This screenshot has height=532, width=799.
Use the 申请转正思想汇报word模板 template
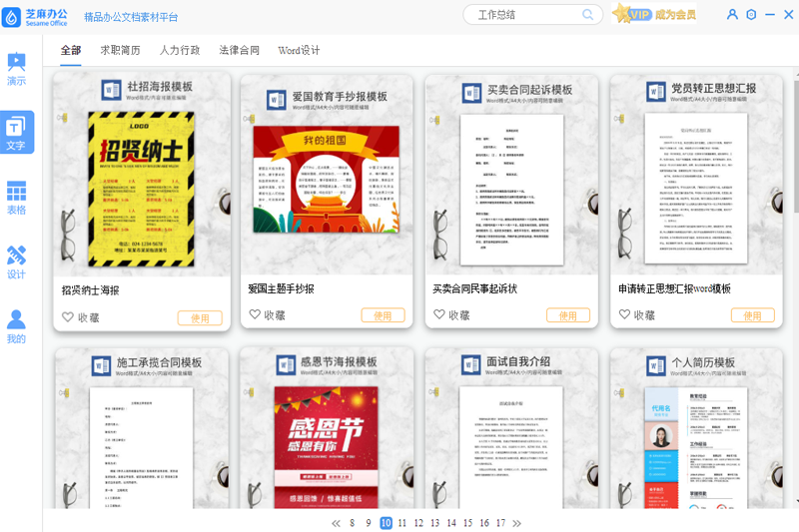click(x=753, y=315)
